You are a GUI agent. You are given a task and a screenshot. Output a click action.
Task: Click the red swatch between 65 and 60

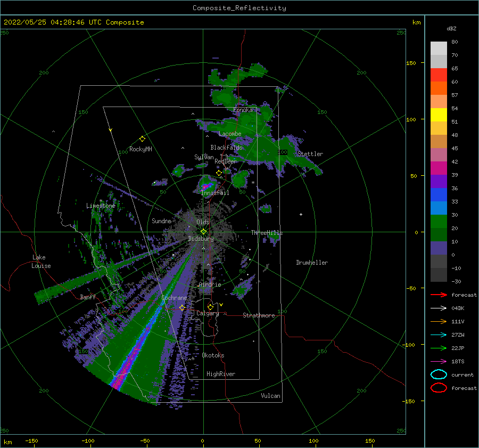coord(439,75)
